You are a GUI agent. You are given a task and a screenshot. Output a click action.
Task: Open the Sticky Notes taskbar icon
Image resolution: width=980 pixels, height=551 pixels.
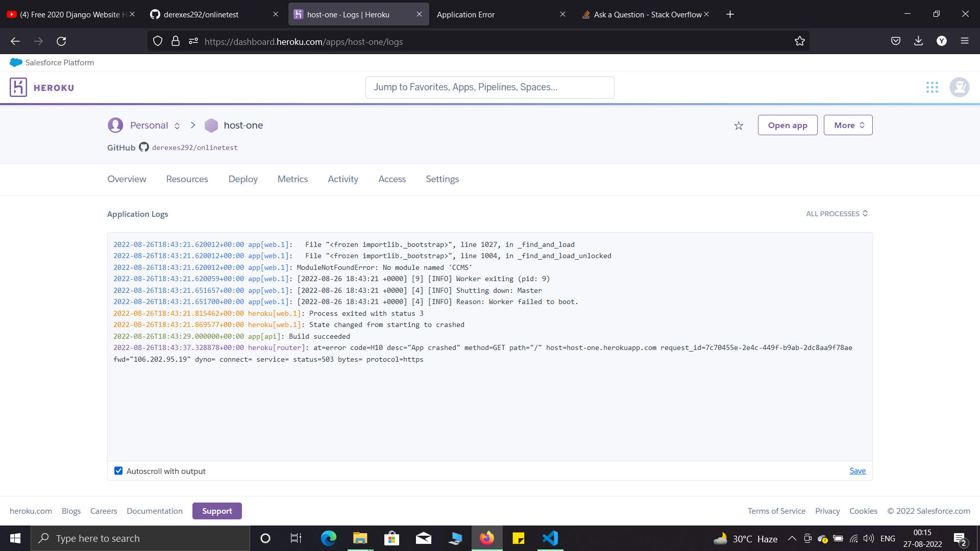(519, 538)
